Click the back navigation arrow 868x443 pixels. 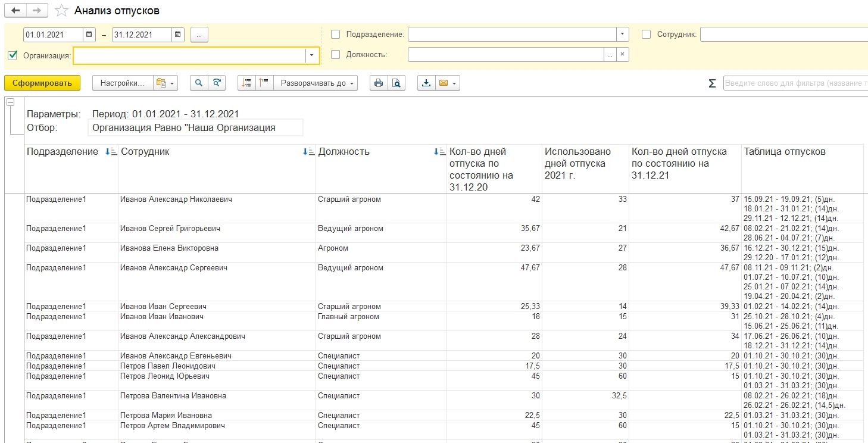click(x=15, y=11)
